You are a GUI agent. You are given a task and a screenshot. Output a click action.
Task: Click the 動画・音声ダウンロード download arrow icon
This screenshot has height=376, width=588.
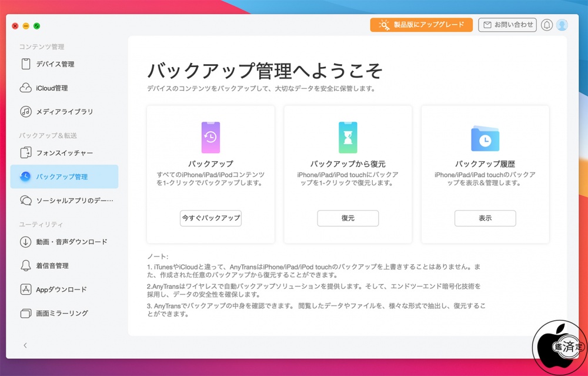pos(25,242)
